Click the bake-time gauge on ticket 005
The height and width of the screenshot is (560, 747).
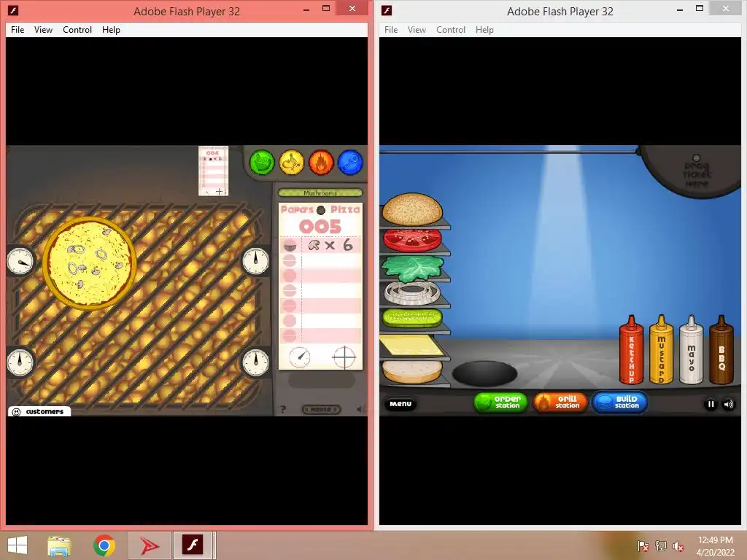[x=300, y=357]
